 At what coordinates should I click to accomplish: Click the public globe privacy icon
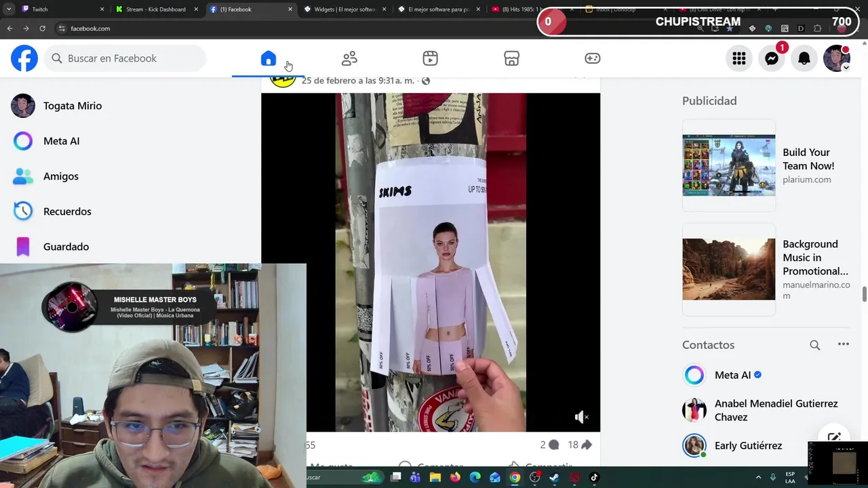(x=426, y=81)
